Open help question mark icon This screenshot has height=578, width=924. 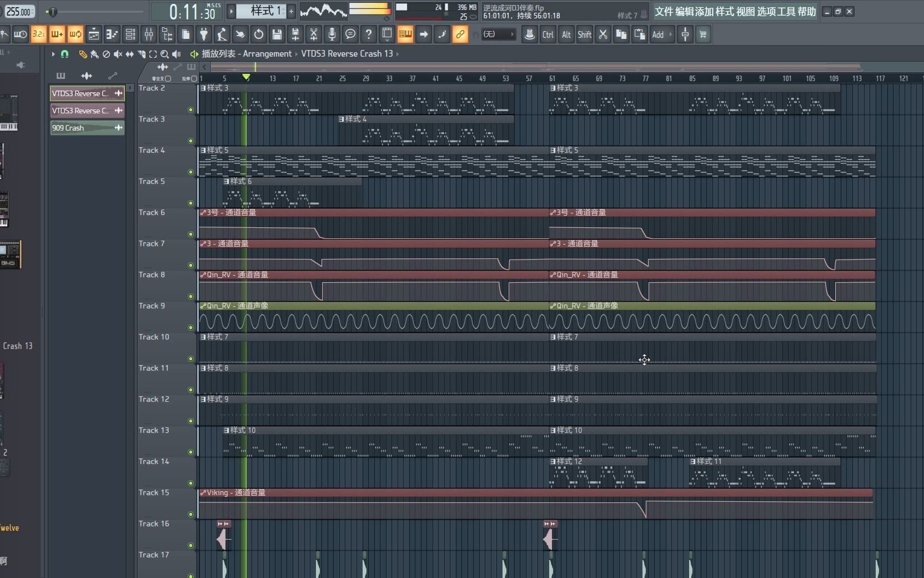tap(369, 34)
